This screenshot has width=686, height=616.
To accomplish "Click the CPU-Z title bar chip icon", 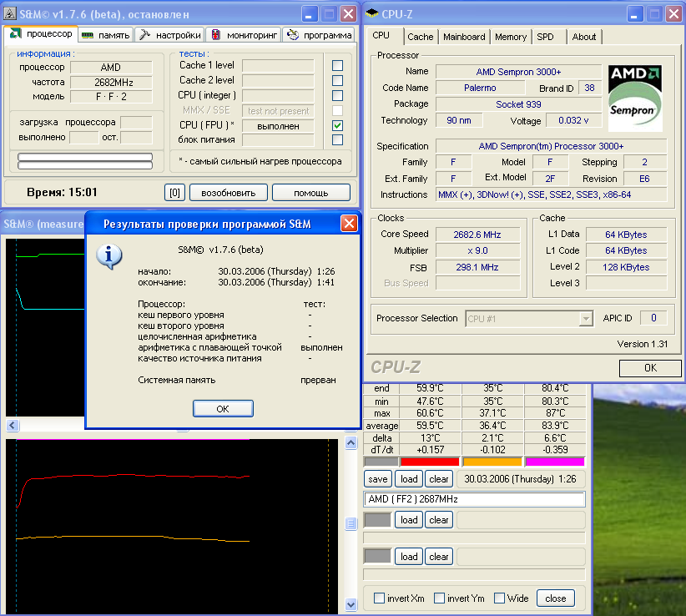I will coord(372,13).
